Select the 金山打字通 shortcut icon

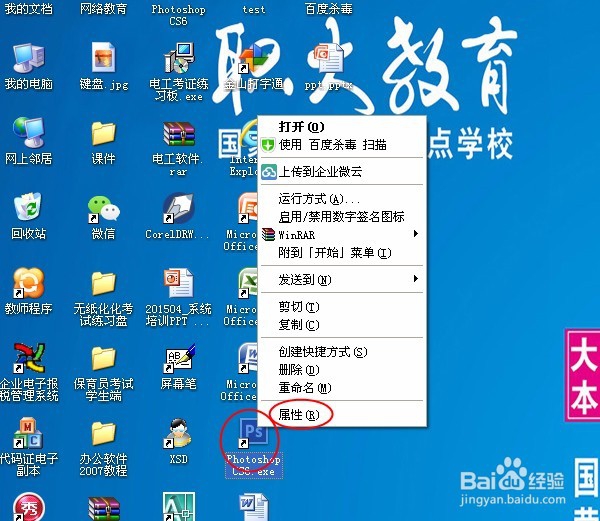click(253, 58)
